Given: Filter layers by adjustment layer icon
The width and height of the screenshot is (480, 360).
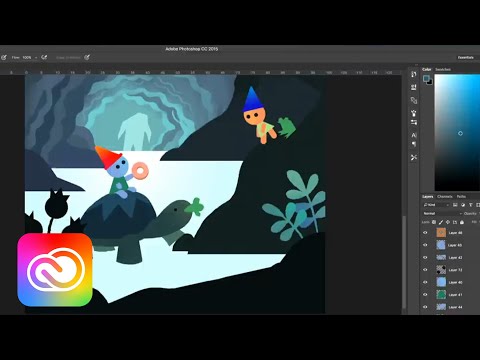Looking at the screenshot, I should [463, 205].
